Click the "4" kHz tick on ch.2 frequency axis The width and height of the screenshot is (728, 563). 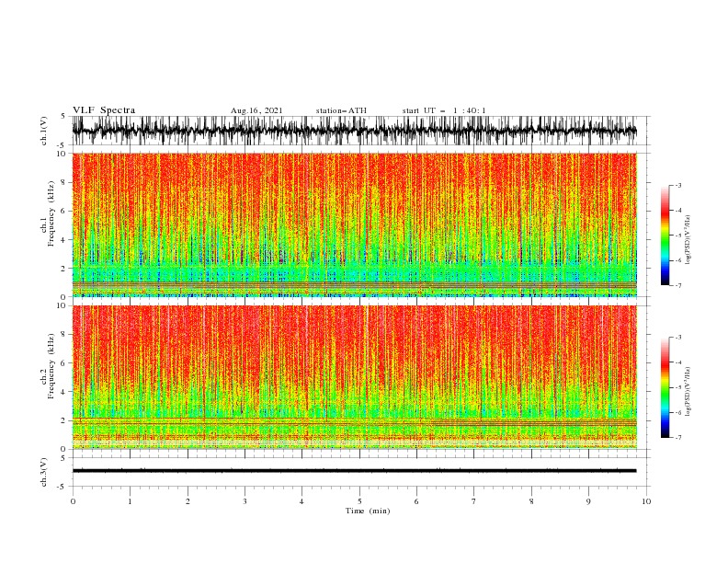(x=65, y=392)
